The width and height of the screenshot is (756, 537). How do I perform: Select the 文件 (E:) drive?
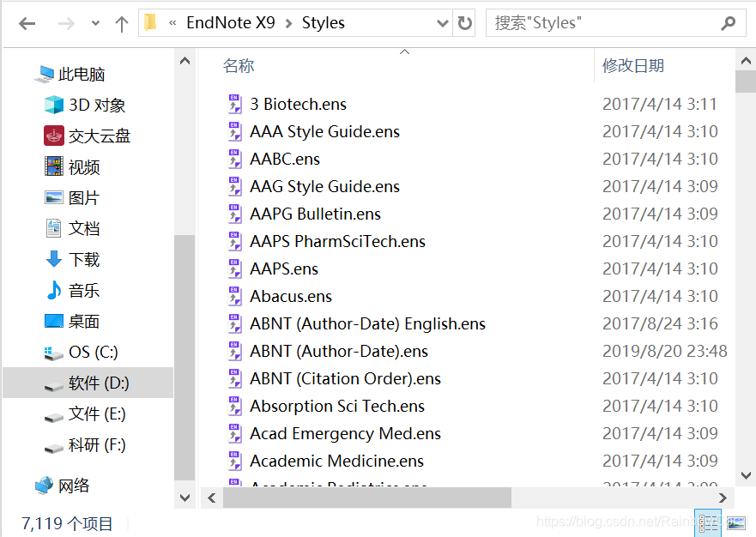pos(85,413)
